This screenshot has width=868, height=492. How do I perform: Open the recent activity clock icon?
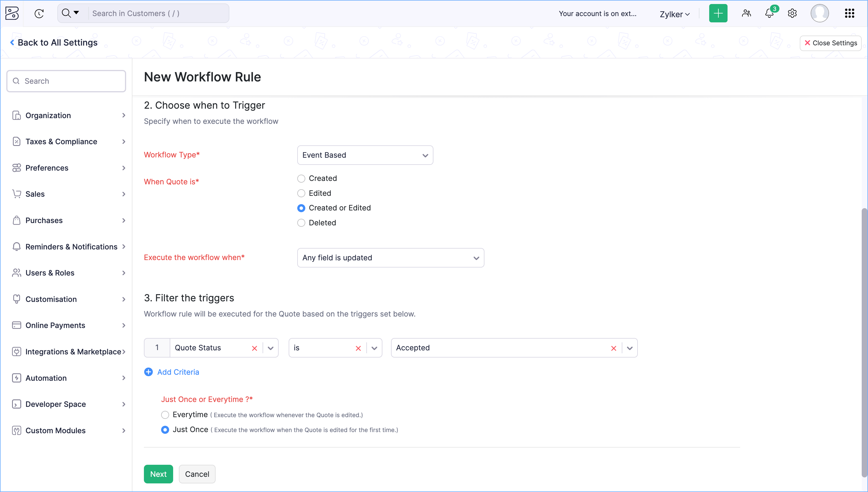tap(39, 13)
